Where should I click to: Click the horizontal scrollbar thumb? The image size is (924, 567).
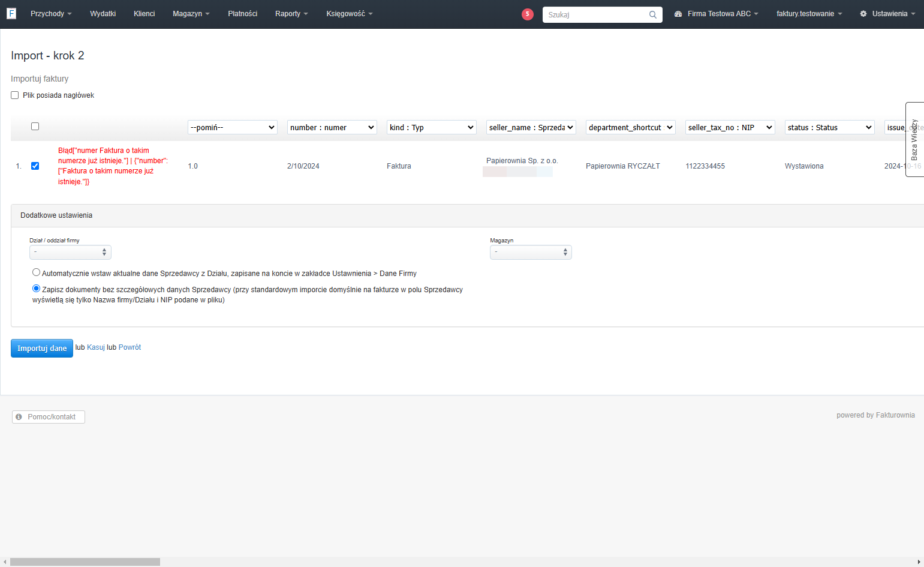point(85,562)
